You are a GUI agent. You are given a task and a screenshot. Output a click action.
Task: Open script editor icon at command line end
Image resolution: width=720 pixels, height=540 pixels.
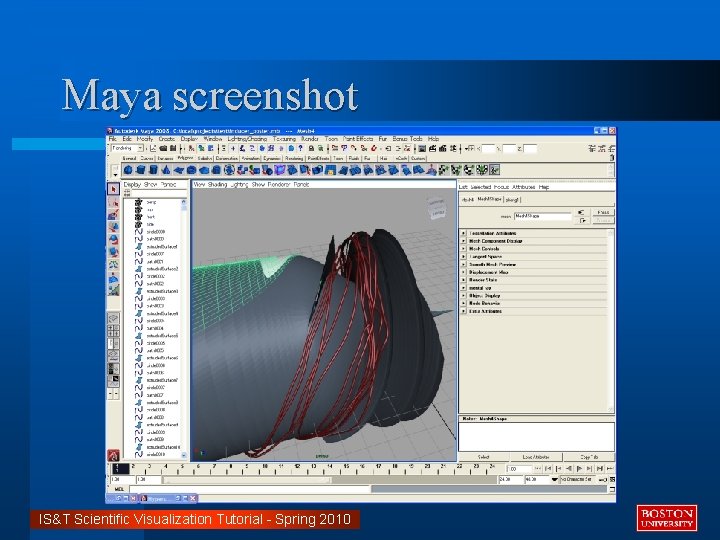612,489
